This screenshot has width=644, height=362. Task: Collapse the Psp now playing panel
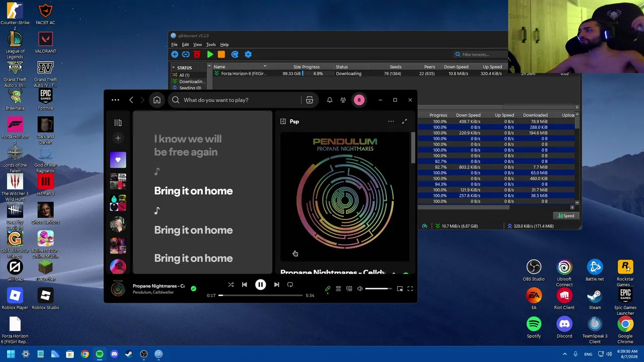point(283,121)
